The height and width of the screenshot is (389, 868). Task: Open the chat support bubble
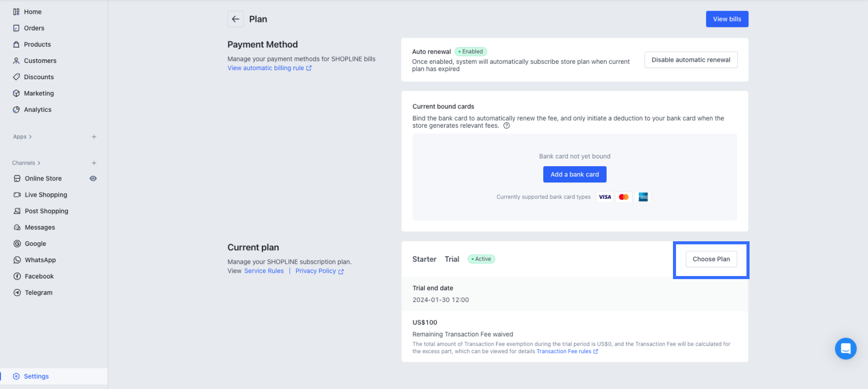(x=846, y=349)
